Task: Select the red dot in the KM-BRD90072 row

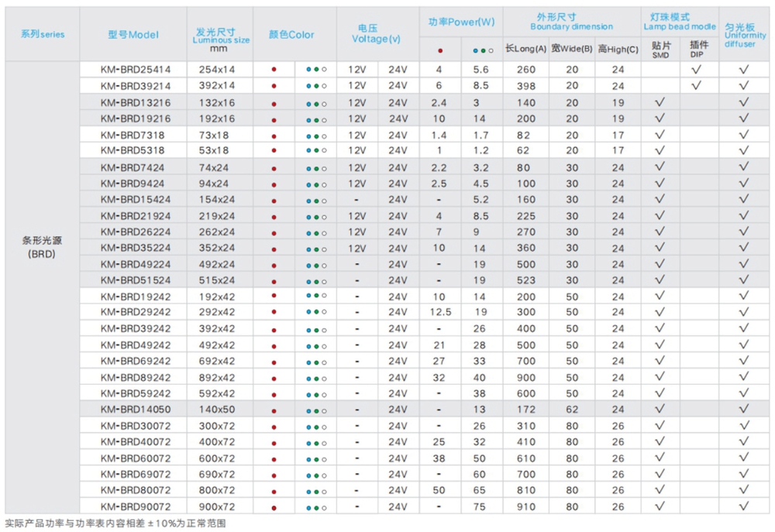Action: [x=274, y=507]
